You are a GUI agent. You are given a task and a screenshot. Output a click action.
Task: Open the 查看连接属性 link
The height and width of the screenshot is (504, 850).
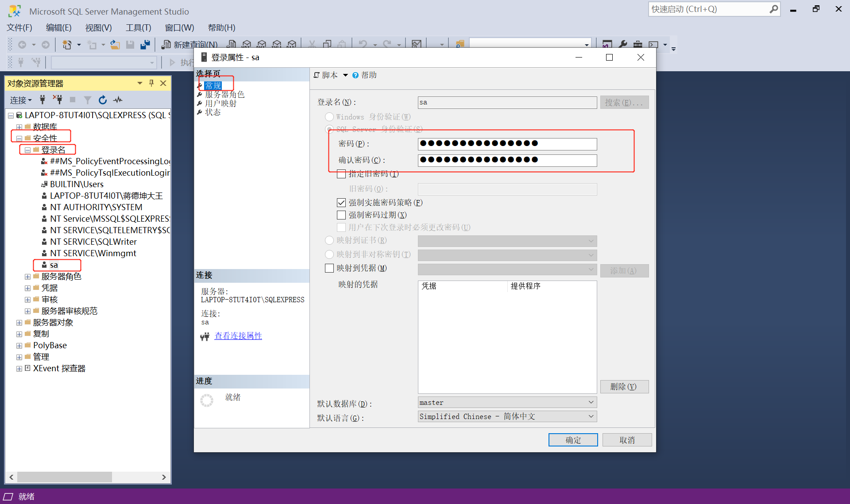(x=238, y=336)
